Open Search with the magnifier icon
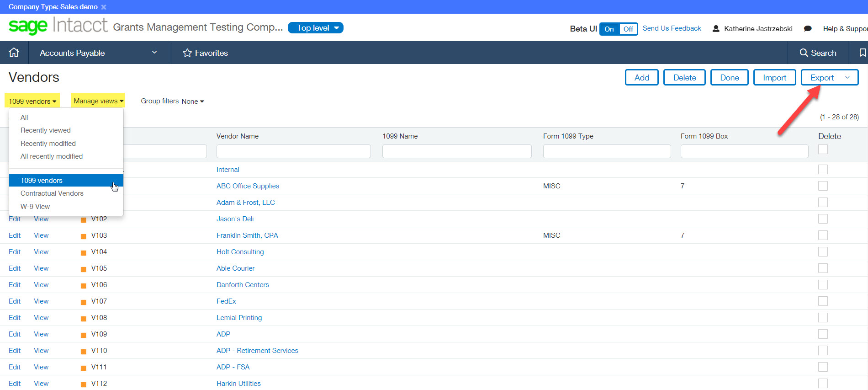The width and height of the screenshot is (868, 390). (x=804, y=53)
